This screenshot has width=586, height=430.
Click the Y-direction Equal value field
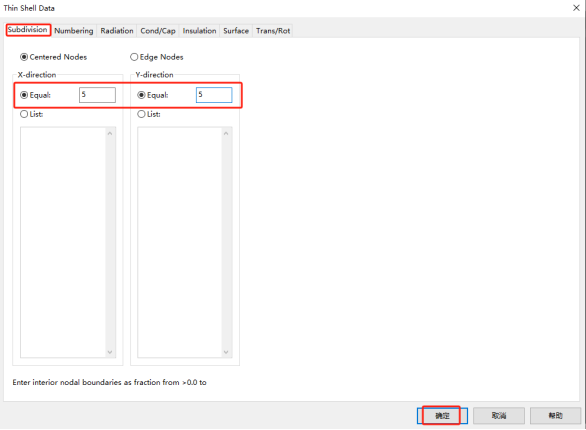click(214, 95)
